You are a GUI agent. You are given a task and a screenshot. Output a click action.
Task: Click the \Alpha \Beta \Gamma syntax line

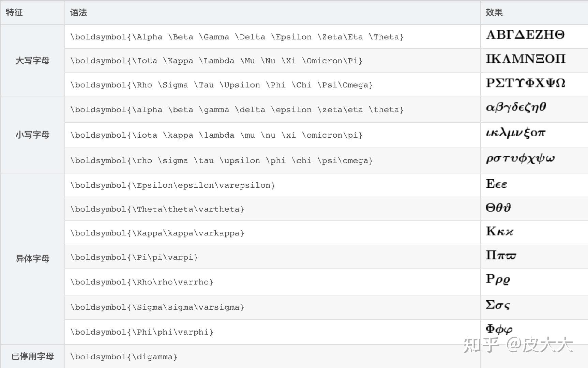237,37
